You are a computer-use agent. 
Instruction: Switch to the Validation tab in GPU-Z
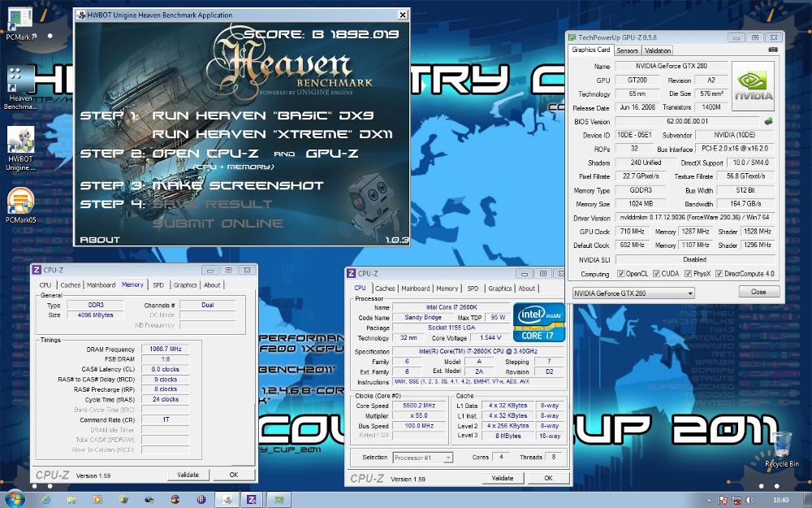658,50
